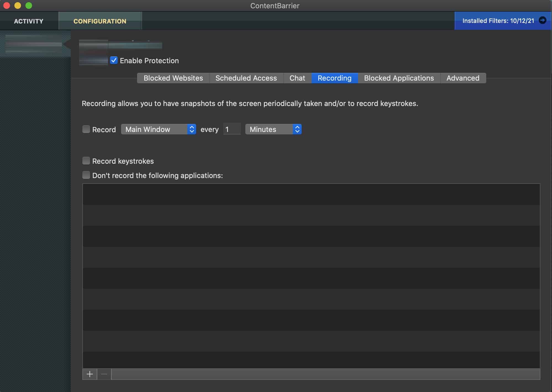Select the blurred user in the sidebar
Screen dimensions: 552x392
pyautogui.click(x=35, y=44)
